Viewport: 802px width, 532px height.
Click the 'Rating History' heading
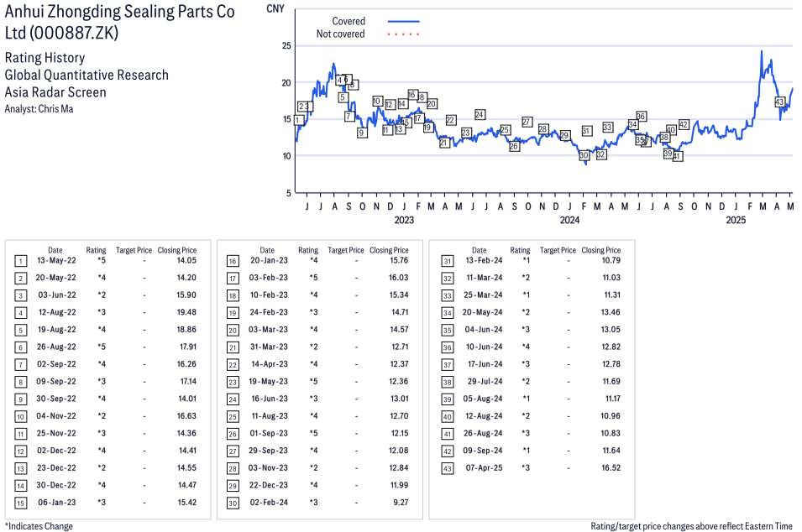tap(45, 58)
